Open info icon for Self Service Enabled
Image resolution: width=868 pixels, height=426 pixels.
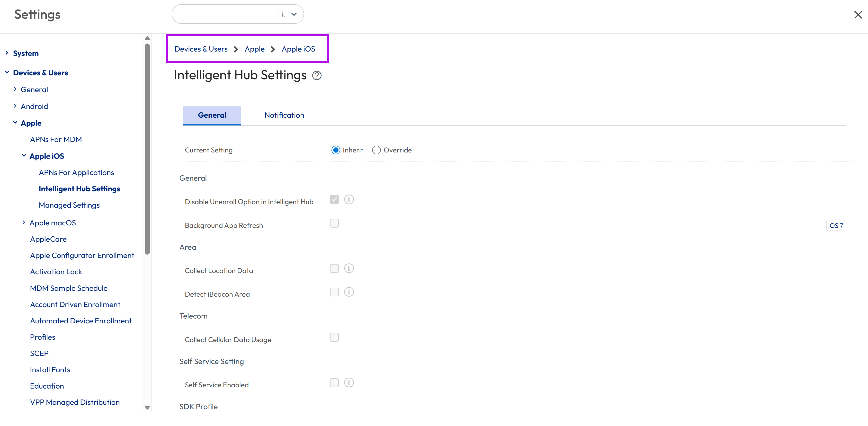click(349, 382)
